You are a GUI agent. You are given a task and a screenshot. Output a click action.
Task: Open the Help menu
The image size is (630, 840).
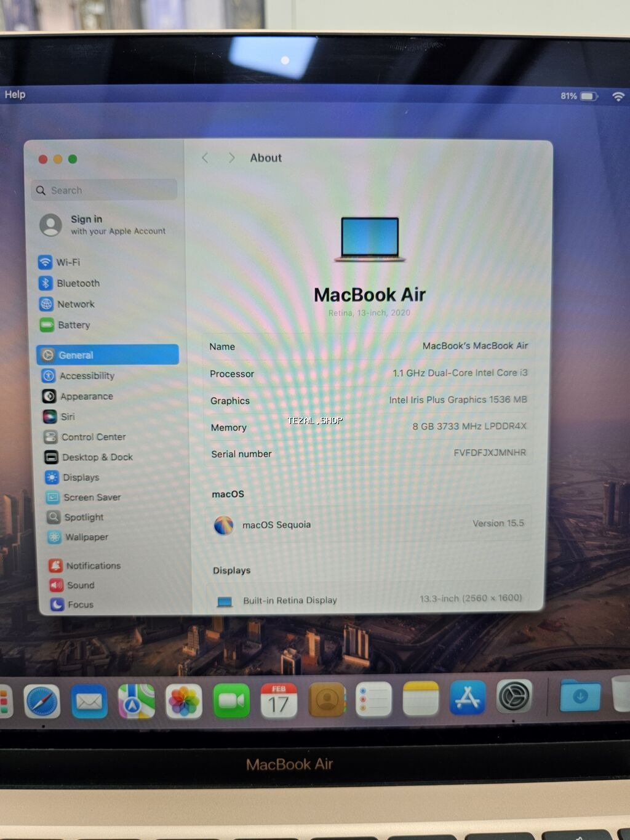[15, 94]
